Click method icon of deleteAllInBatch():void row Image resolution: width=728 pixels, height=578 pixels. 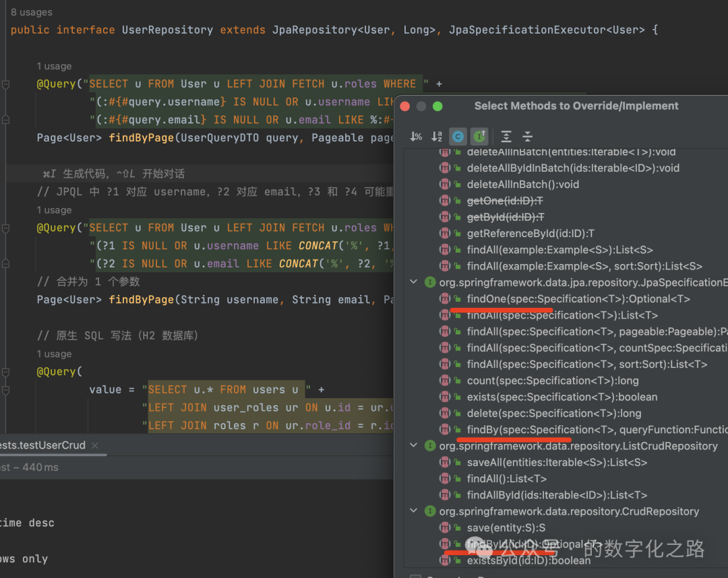pyautogui.click(x=445, y=184)
